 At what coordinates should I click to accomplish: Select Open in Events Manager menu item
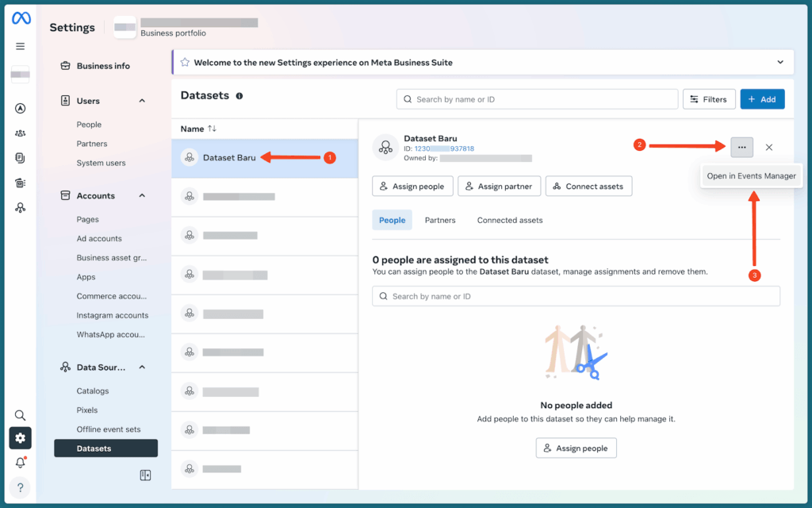751,176
